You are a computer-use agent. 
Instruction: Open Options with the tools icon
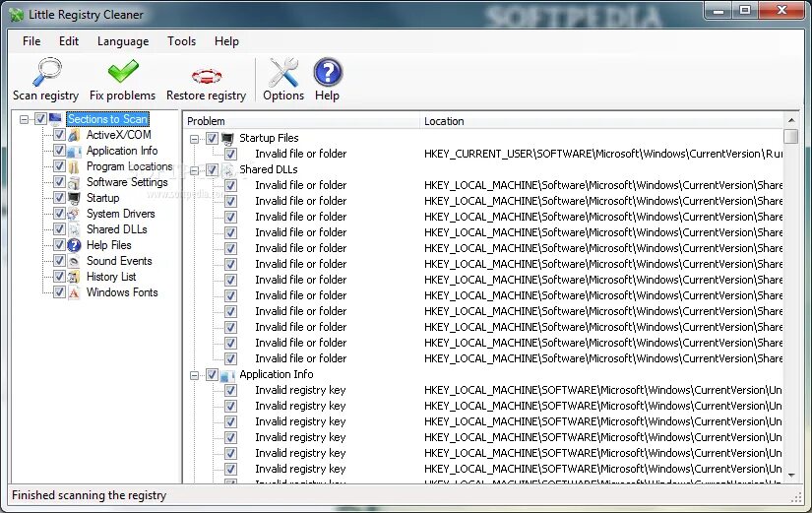(283, 72)
